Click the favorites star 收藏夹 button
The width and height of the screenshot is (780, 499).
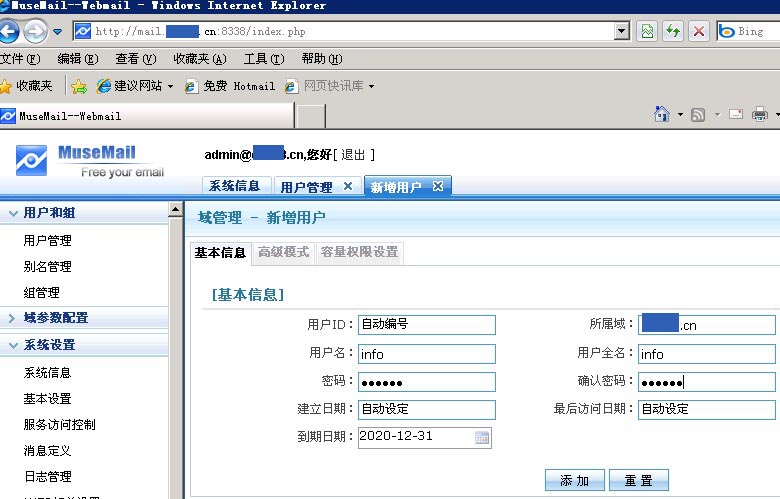(26, 86)
